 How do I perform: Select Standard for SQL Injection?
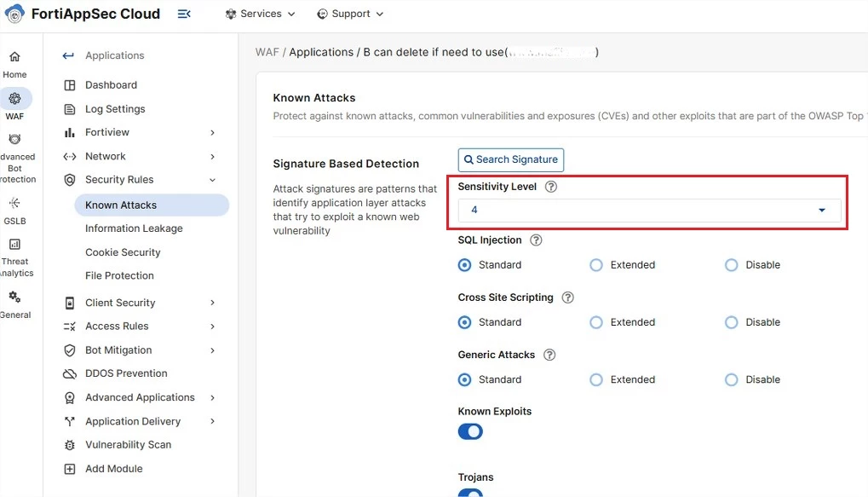pyautogui.click(x=465, y=265)
